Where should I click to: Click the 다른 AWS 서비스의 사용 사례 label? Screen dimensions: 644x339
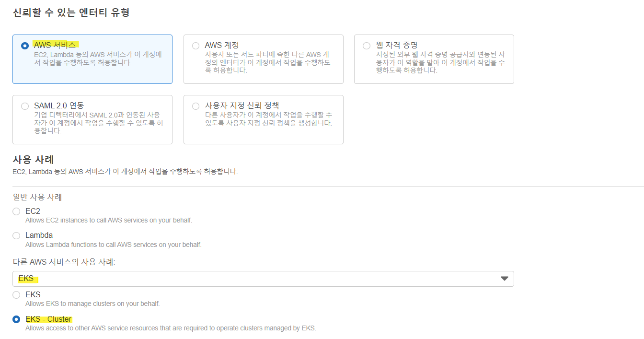(64, 262)
